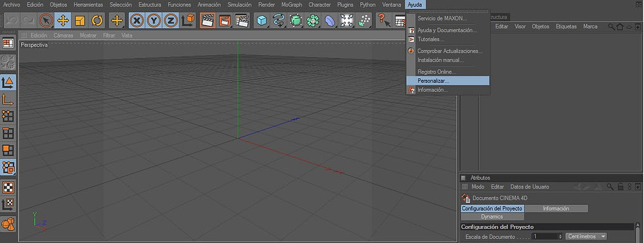The image size is (644, 243).
Task: Select the Live Selection arrow tool
Action: click(x=45, y=20)
